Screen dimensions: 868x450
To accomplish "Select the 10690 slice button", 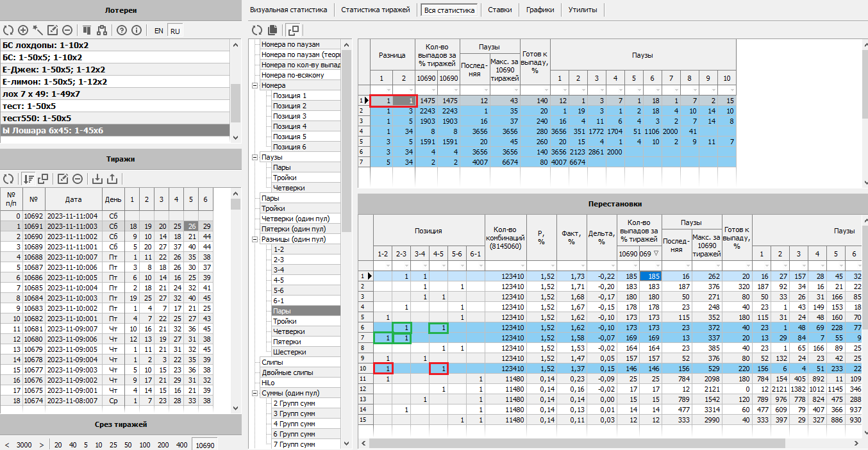I will tap(205, 445).
